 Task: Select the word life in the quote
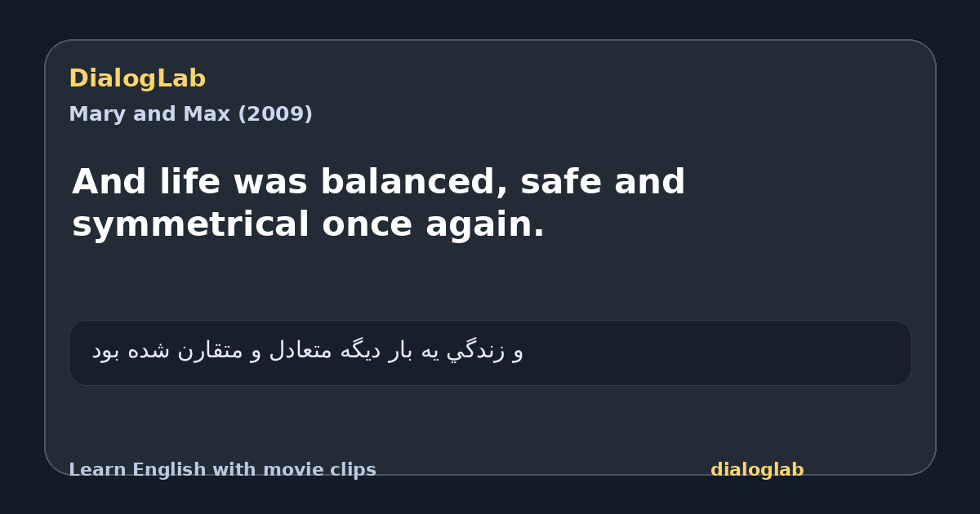[x=189, y=182]
